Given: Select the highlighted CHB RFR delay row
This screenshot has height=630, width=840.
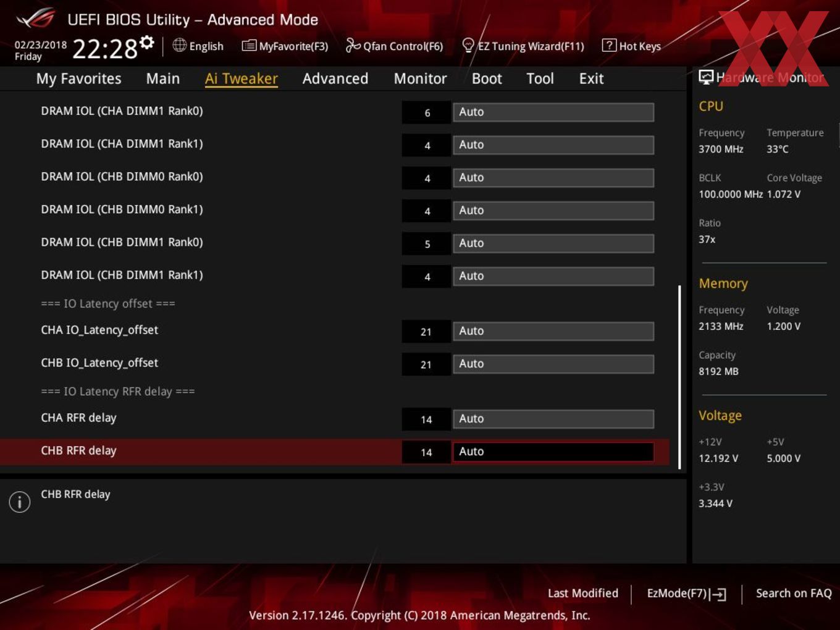Looking at the screenshot, I should point(334,451).
